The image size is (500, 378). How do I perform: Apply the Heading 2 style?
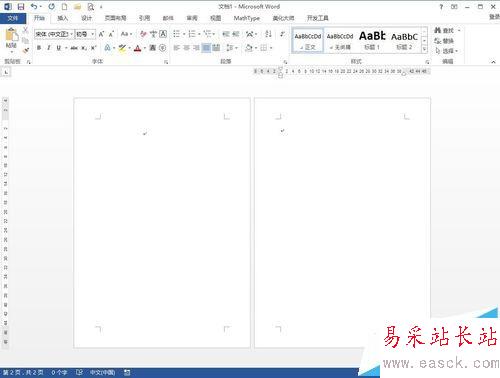[404, 40]
